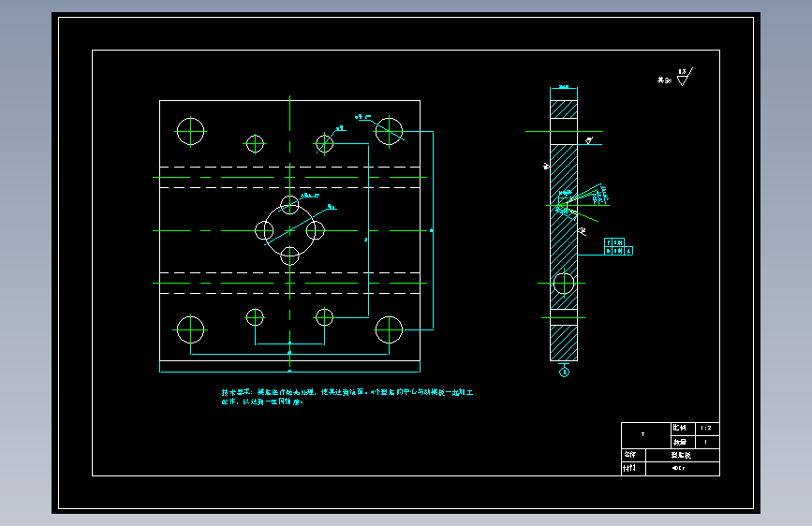812x526 pixels.
Task: Click the top-left large corner hole
Action: tap(190, 131)
